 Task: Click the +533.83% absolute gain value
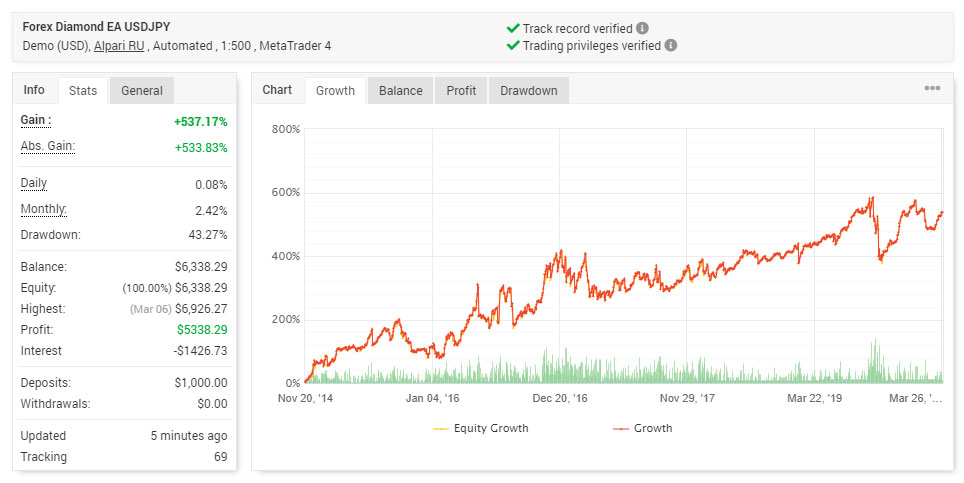(200, 147)
